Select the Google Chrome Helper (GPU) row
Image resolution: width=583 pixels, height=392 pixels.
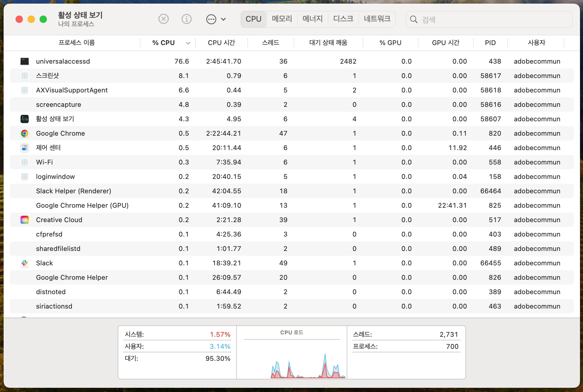coord(82,205)
